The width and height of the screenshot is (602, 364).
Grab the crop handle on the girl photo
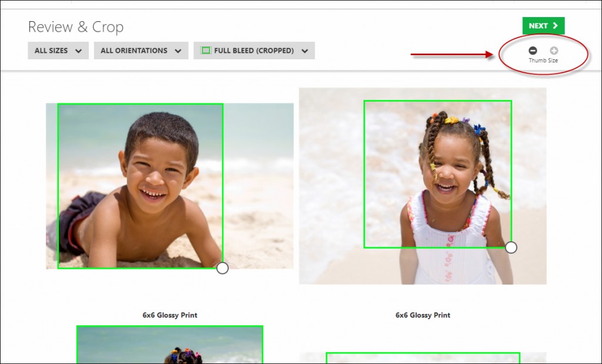coord(511,247)
